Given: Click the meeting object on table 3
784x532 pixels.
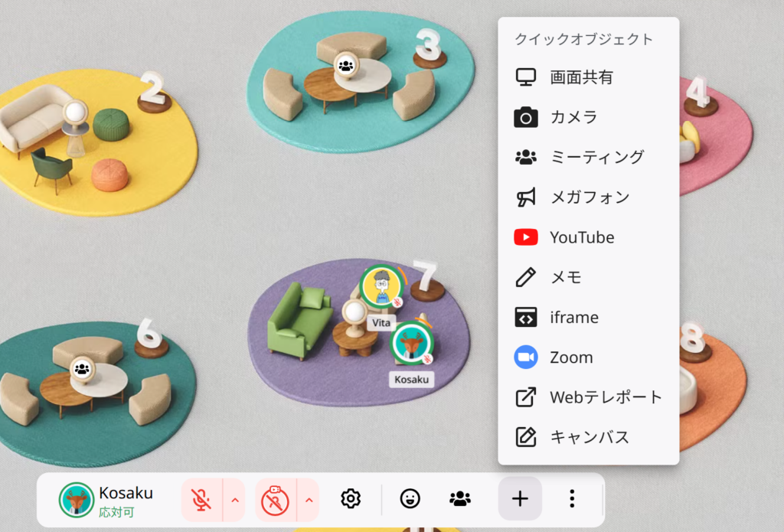Looking at the screenshot, I should pos(346,64).
